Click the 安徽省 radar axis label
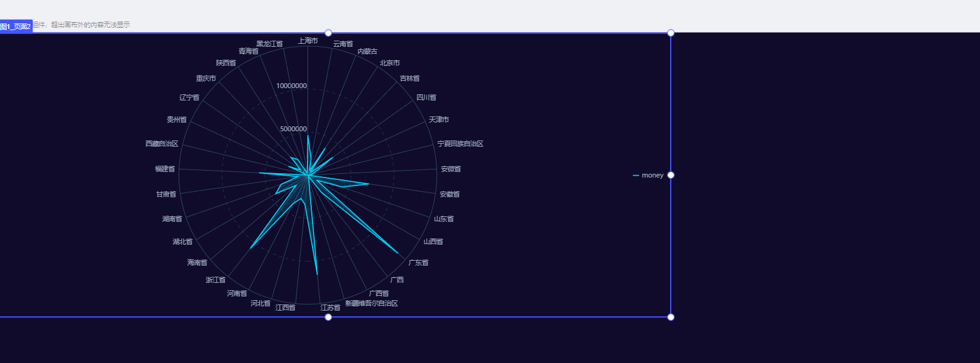The width and height of the screenshot is (980, 363). [450, 194]
